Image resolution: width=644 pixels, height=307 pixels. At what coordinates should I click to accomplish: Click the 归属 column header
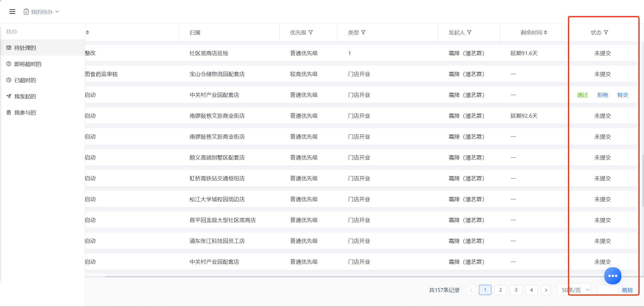[195, 32]
